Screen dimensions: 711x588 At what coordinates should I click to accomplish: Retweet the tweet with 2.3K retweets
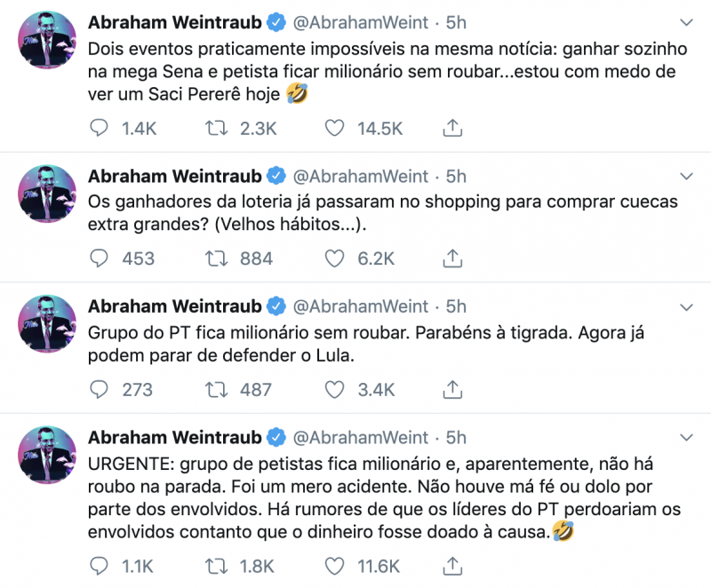coord(213,129)
